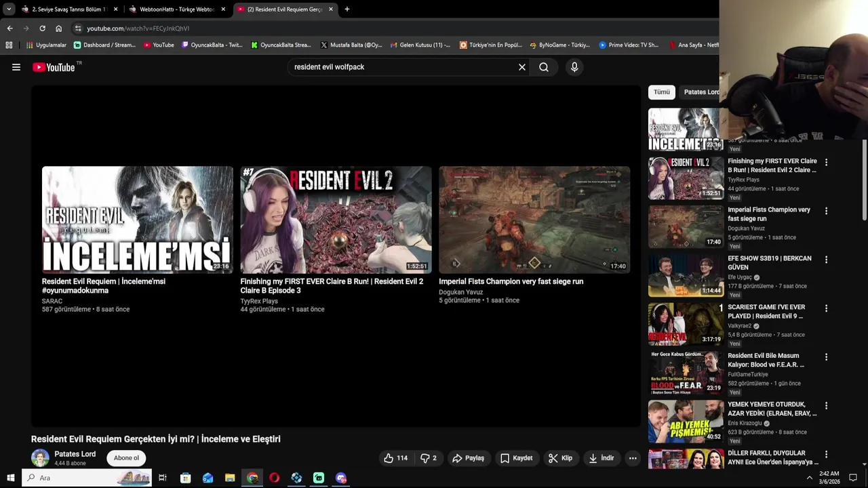Click the Windows taskbar Ara search box

coord(88,478)
